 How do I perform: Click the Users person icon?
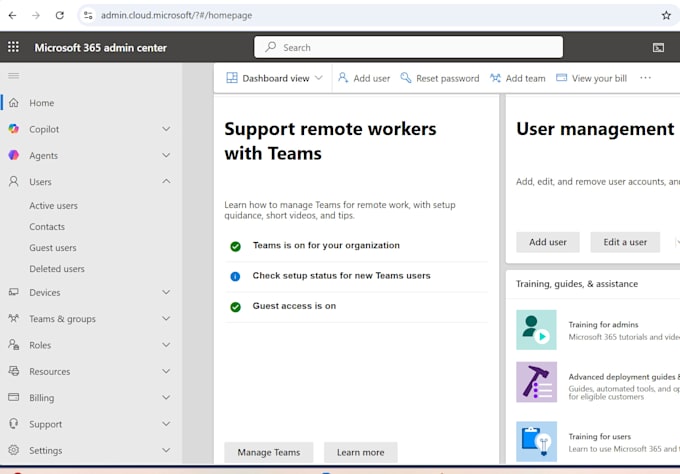point(14,181)
